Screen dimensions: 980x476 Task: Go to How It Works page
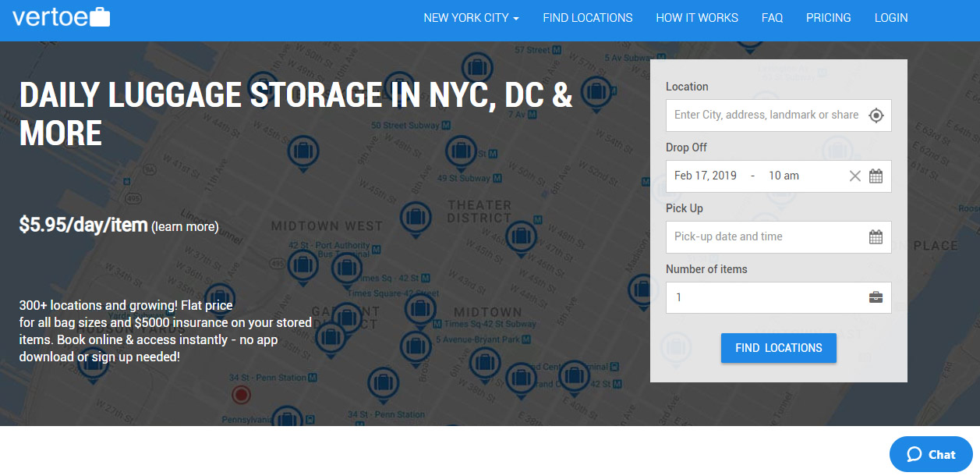point(697,17)
